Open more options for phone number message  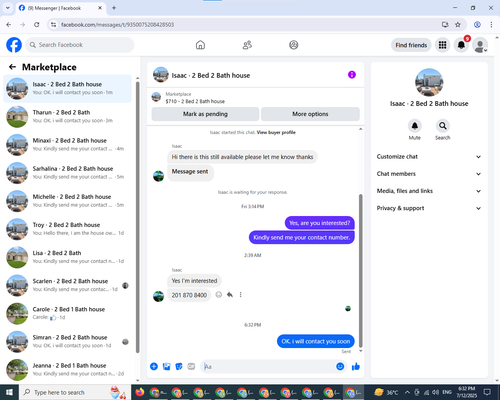point(240,295)
